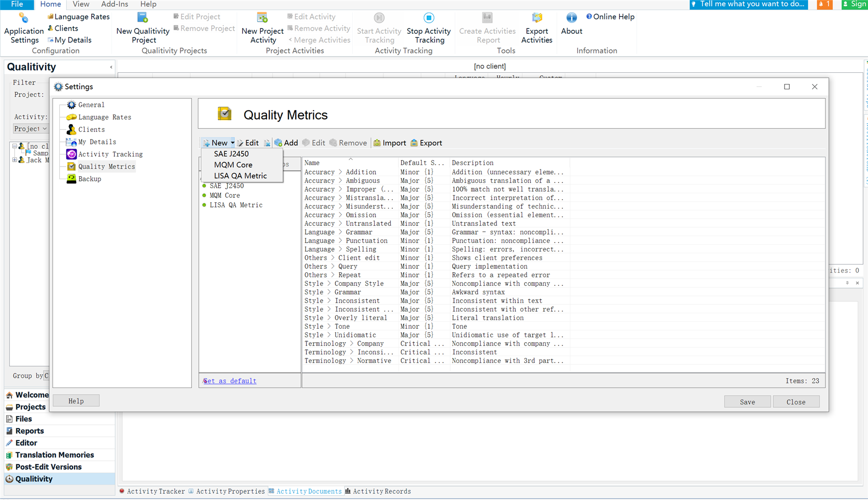Collapse the Qualitivity navigation pane
Image resolution: width=868 pixels, height=500 pixels.
click(111, 67)
